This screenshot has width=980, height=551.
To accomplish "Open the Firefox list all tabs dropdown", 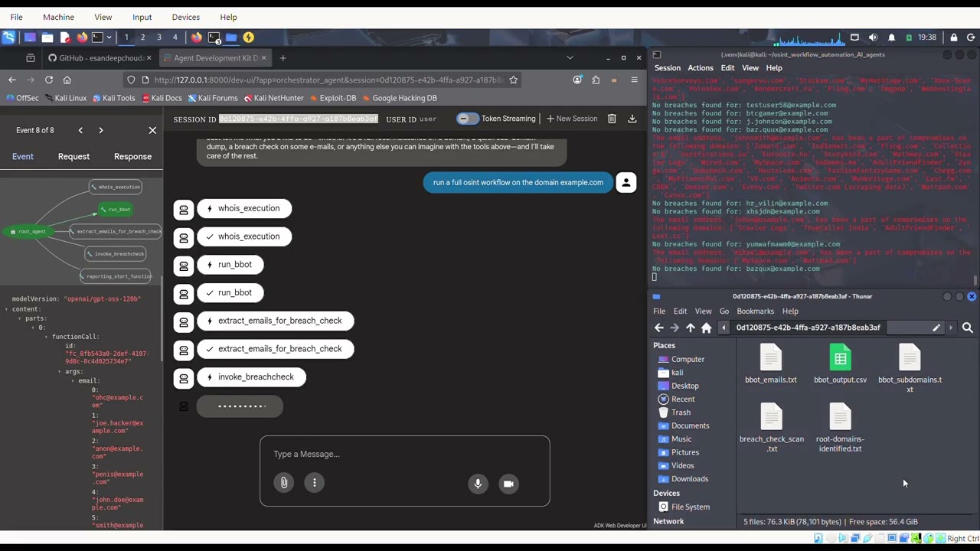I will (570, 58).
